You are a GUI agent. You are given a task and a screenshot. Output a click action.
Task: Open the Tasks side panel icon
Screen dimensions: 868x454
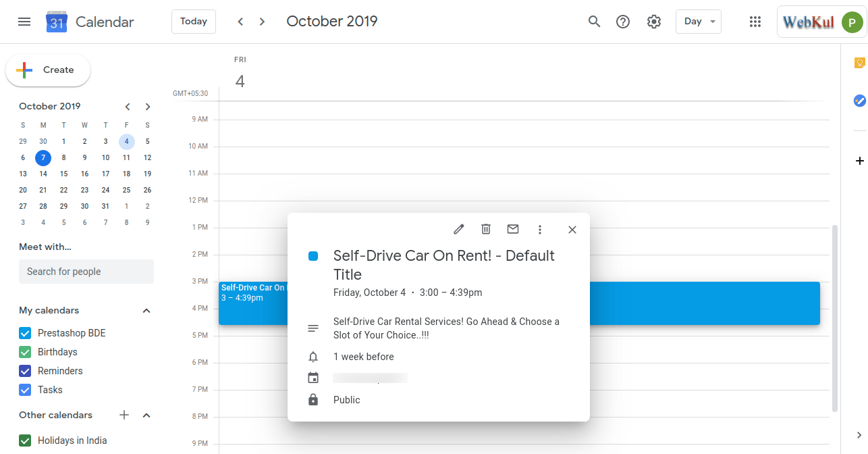click(859, 101)
